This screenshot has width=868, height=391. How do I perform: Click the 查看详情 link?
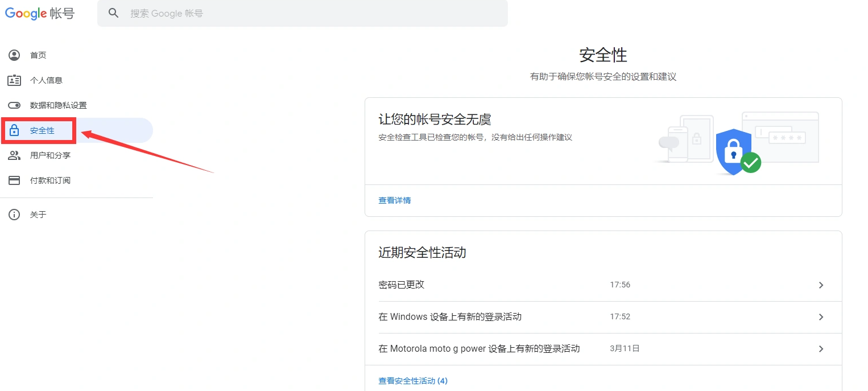click(x=394, y=200)
